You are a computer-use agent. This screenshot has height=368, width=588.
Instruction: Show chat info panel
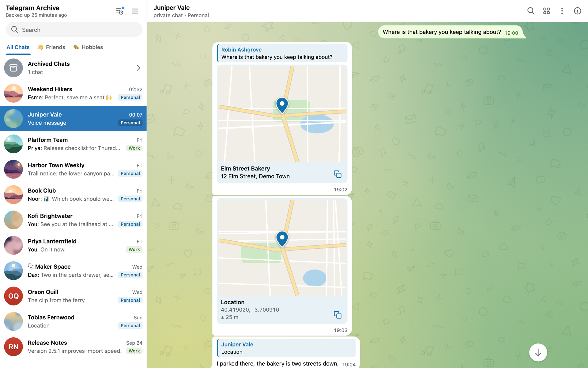(x=577, y=11)
